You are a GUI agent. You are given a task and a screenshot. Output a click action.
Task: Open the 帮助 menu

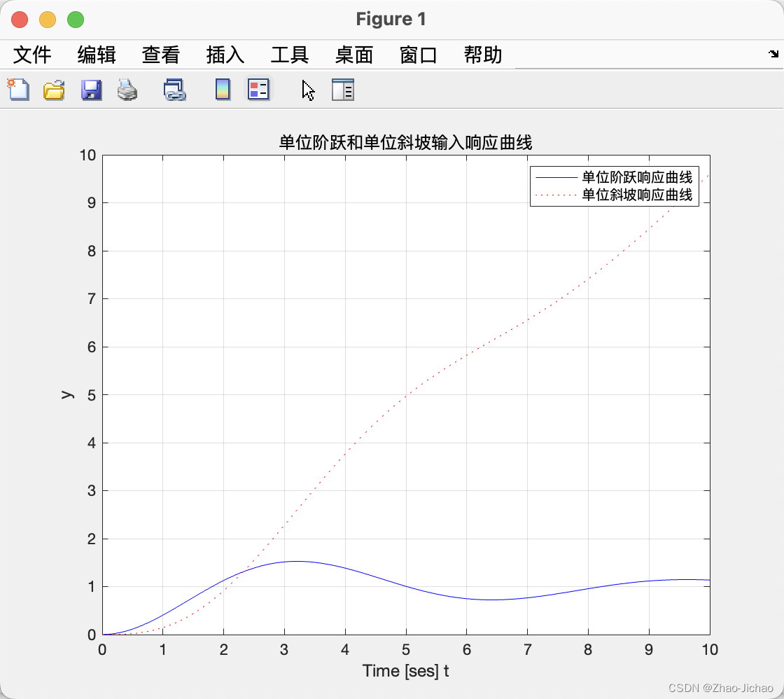(x=483, y=55)
